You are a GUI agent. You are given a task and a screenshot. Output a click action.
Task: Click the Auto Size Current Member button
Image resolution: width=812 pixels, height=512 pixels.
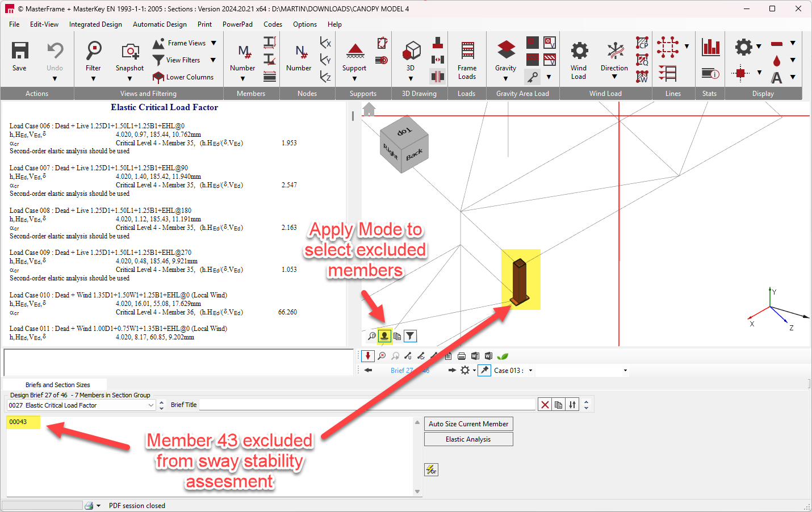point(468,424)
